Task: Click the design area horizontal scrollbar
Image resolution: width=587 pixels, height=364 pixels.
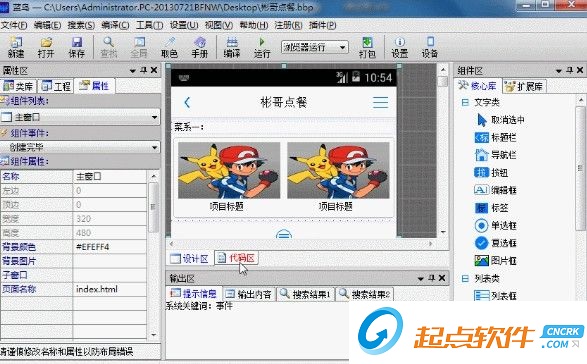Action: (x=301, y=244)
